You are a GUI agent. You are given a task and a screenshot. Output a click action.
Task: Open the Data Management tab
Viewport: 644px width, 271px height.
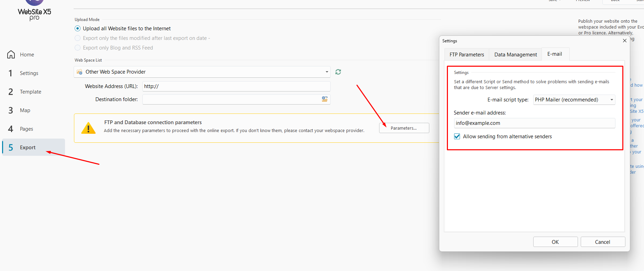[515, 55]
